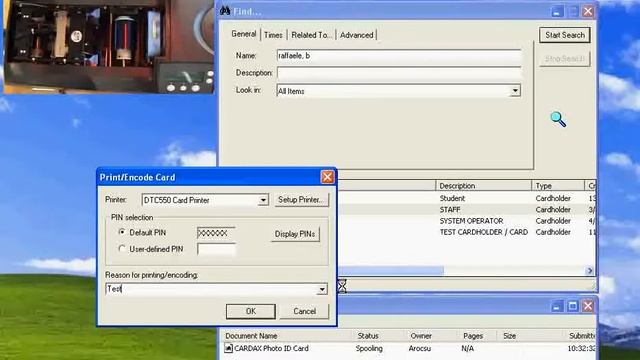Switch to the Times tab
Image resolution: width=640 pixels, height=360 pixels.
click(x=273, y=35)
